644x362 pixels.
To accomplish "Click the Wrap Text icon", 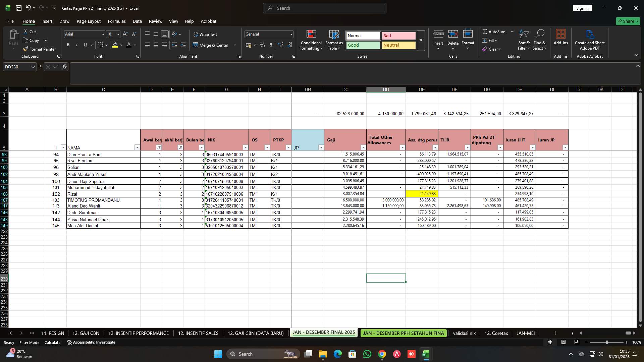I will [196, 34].
